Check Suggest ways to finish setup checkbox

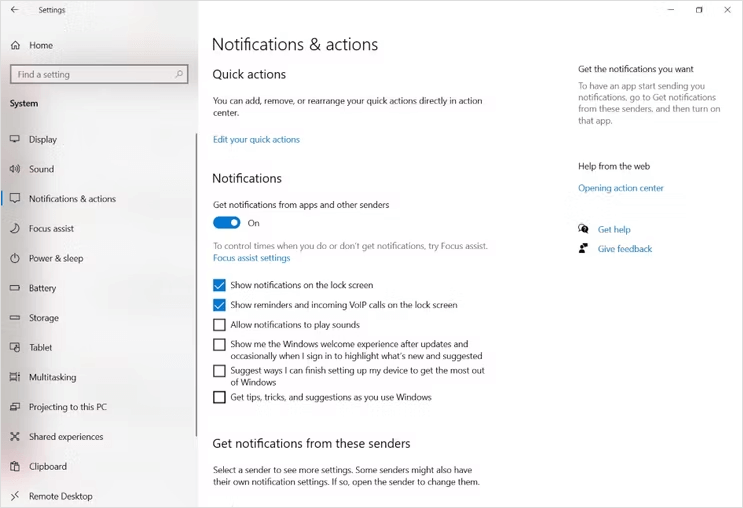(x=219, y=371)
